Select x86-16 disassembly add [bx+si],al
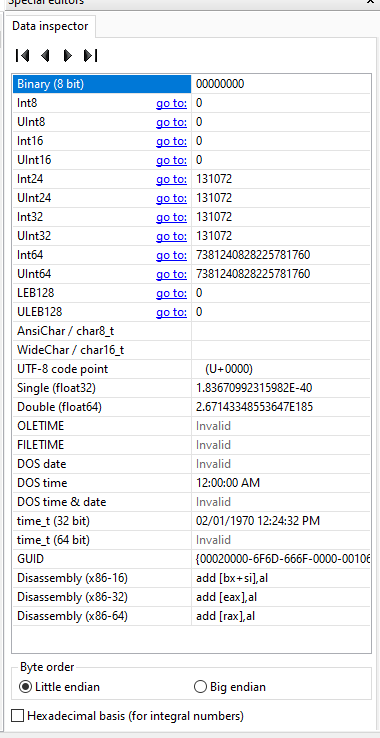This screenshot has width=380, height=738. pos(232,578)
